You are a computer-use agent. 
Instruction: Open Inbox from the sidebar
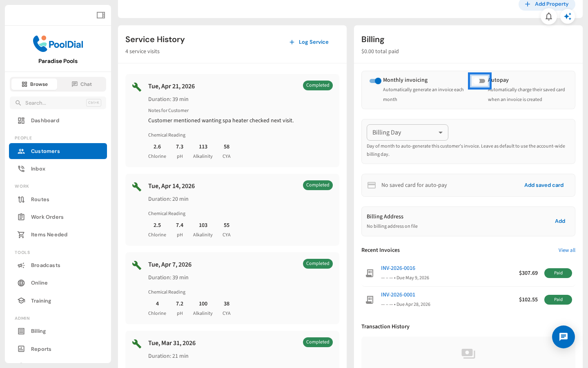(x=58, y=169)
